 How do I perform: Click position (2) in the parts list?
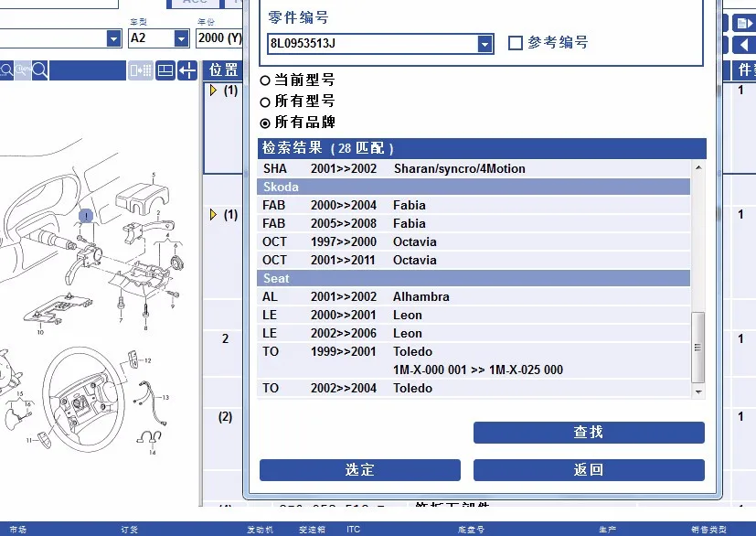pos(225,417)
